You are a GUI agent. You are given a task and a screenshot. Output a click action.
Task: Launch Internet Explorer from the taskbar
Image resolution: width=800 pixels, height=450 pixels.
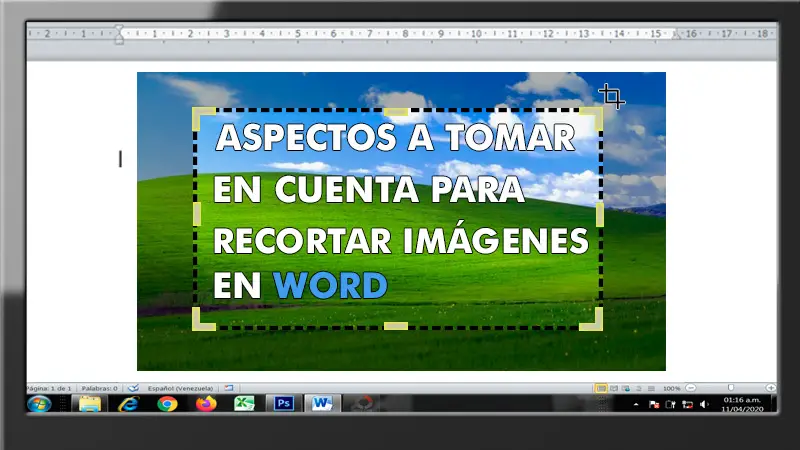[129, 404]
